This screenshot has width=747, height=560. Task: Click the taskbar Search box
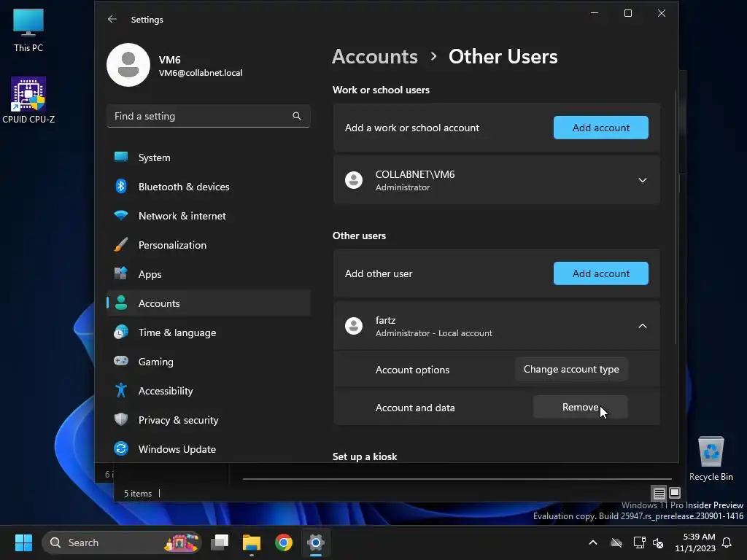122,542
